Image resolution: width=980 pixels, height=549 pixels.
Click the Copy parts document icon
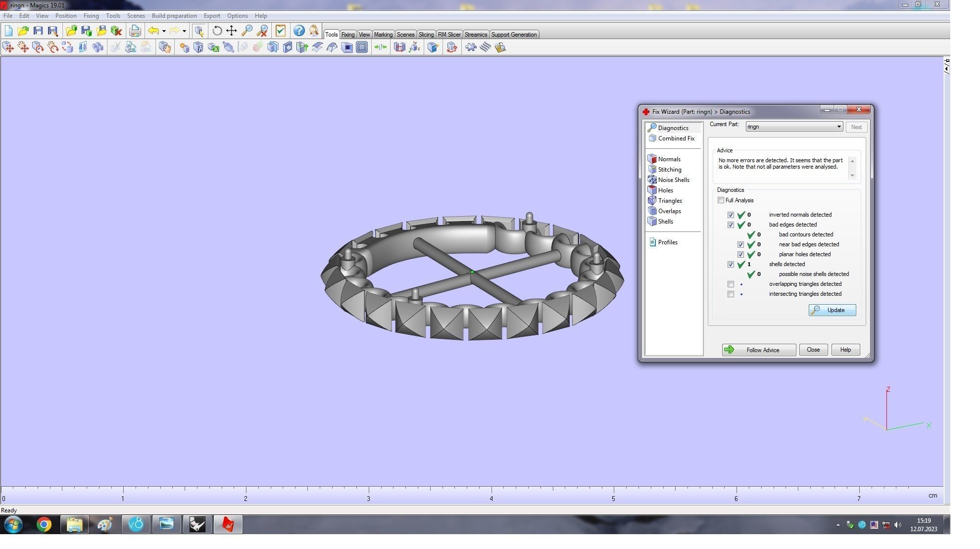131,47
